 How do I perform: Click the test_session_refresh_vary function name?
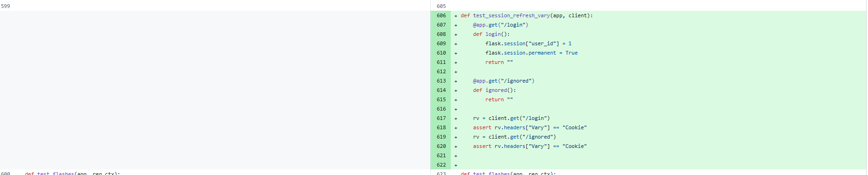coord(511,15)
